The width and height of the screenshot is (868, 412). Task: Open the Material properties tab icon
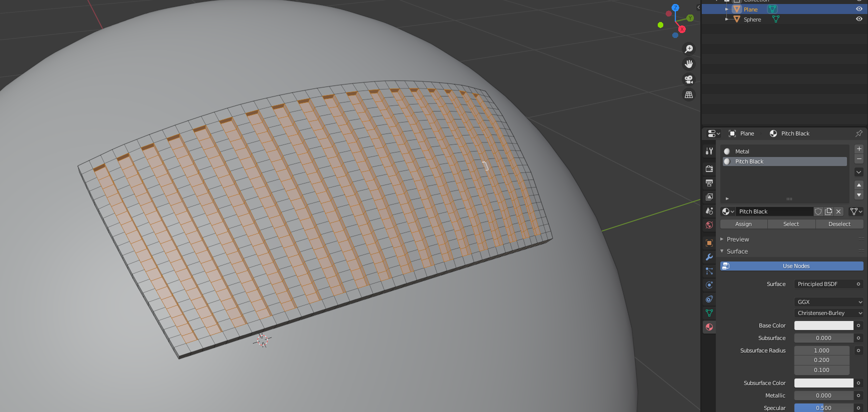tap(709, 327)
